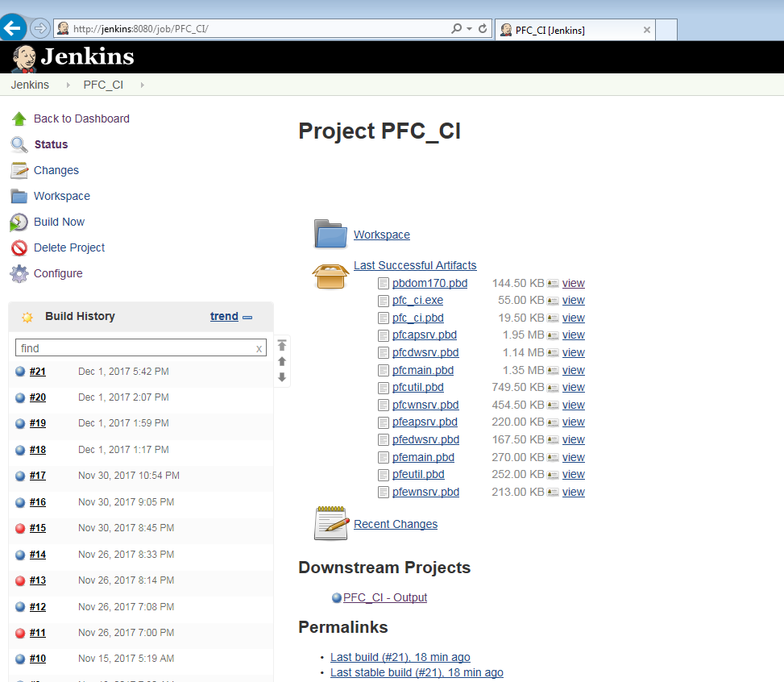784x682 pixels.
Task: Click the fingerprint icon next to pbdom170.pbd
Action: [553, 283]
